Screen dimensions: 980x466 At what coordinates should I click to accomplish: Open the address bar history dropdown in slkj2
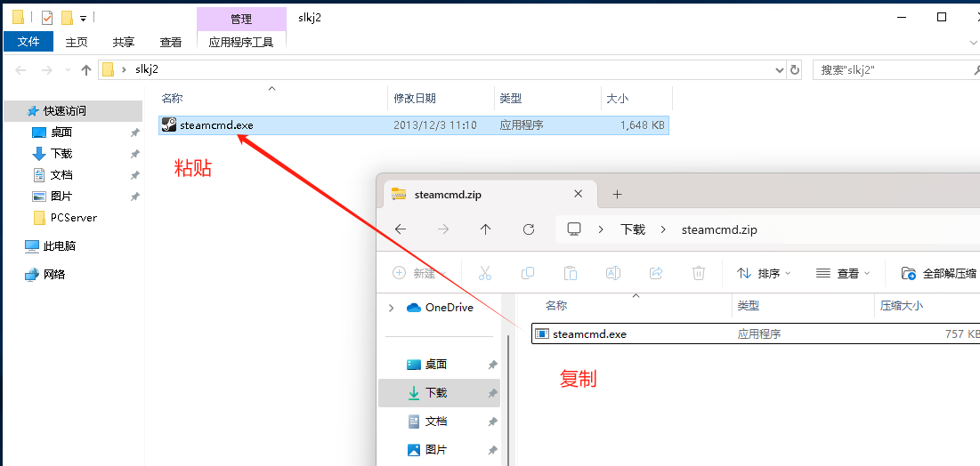pos(780,70)
